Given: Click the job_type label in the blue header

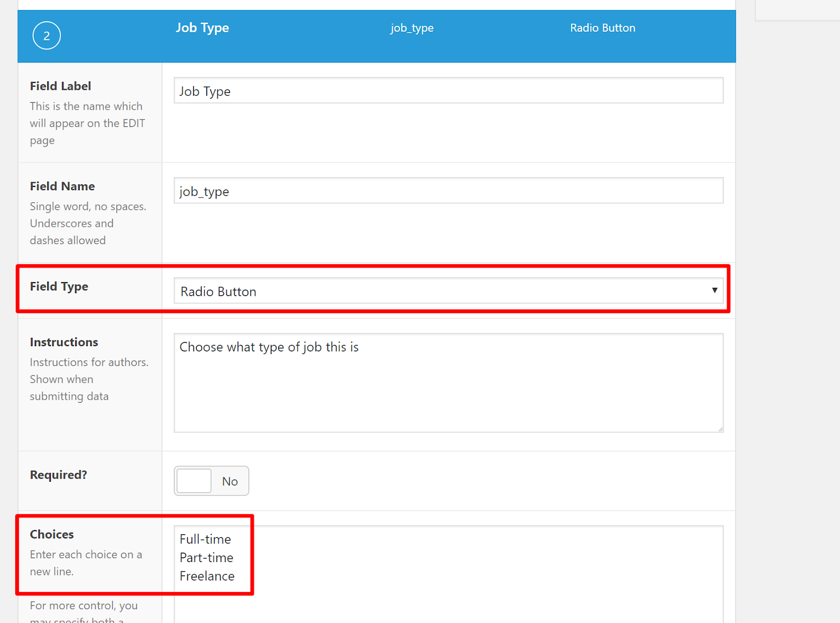Looking at the screenshot, I should (x=412, y=28).
